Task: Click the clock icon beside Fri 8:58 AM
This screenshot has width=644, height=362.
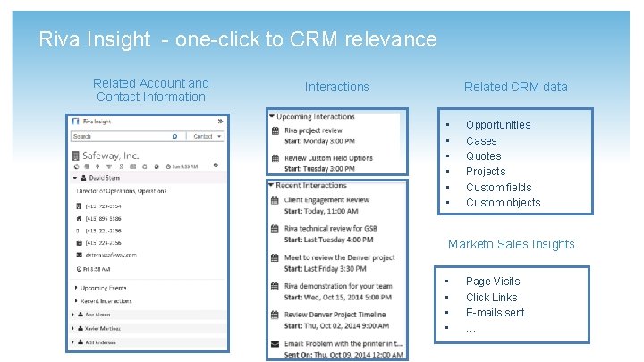Action: point(79,269)
